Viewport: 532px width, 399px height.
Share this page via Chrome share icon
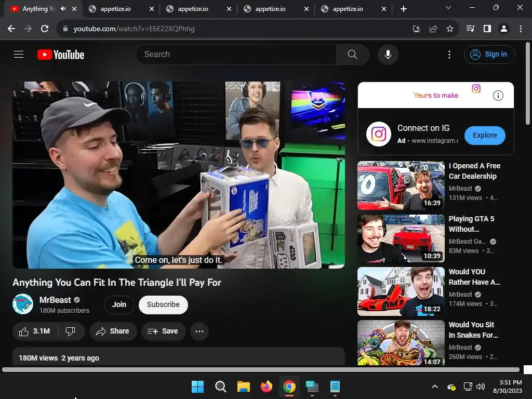click(x=433, y=29)
